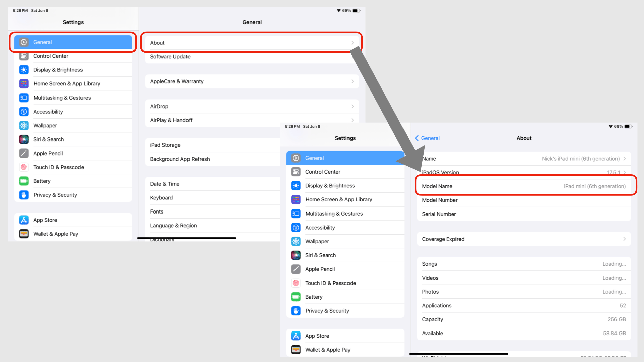The width and height of the screenshot is (644, 362).
Task: Click the Model Name row
Action: [x=524, y=186]
